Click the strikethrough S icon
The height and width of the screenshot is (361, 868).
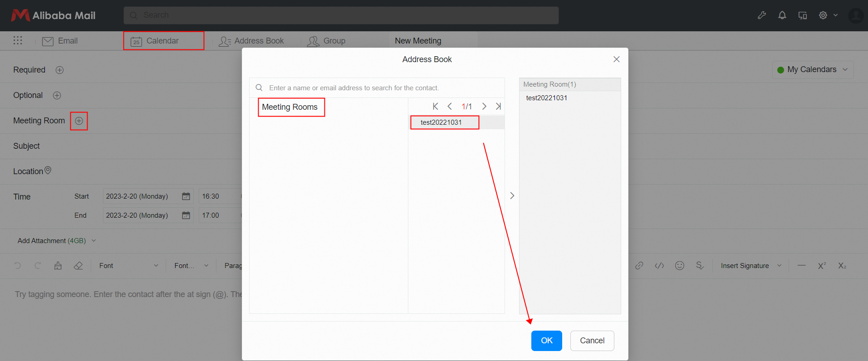point(700,266)
